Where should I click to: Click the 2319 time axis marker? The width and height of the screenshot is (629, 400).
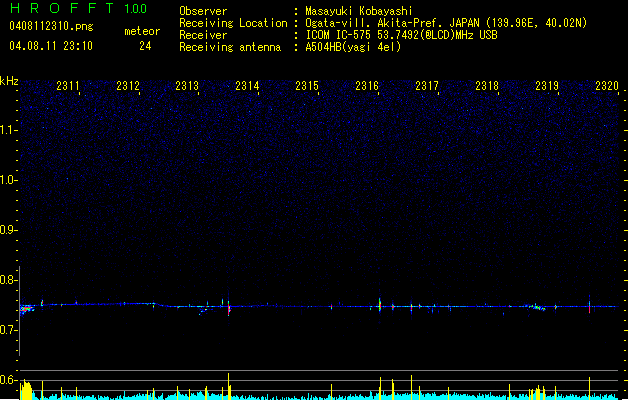[x=547, y=85]
